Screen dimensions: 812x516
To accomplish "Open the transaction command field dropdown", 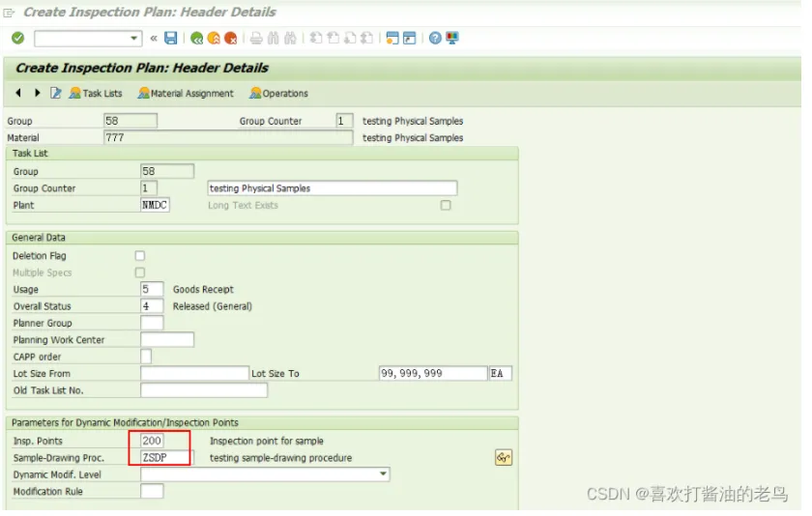I will coord(133,39).
